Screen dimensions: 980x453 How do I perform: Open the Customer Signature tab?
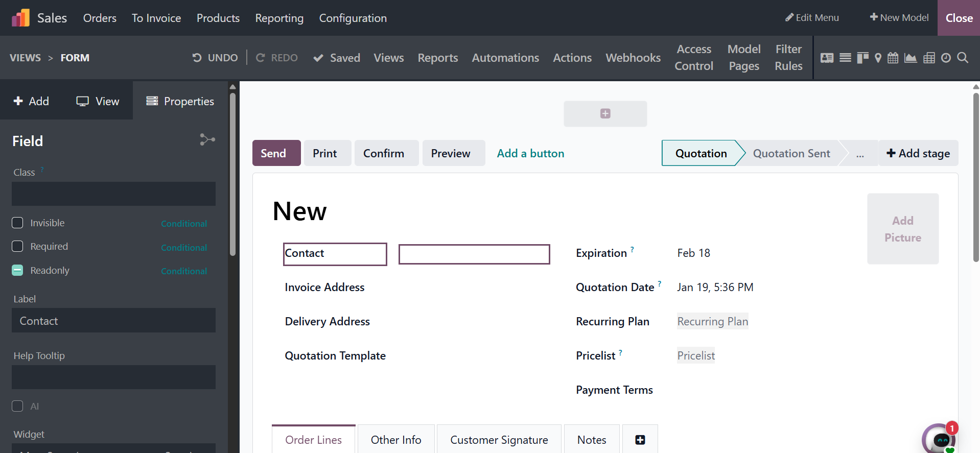click(499, 440)
